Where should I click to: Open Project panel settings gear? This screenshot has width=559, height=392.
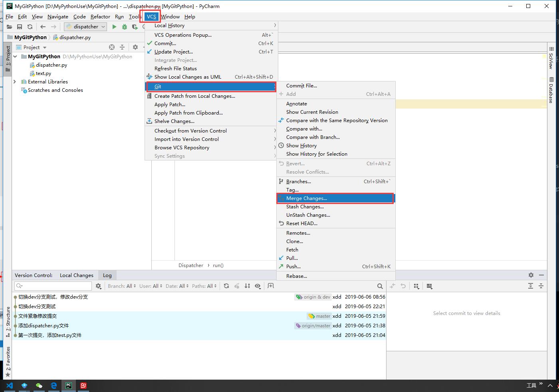click(x=135, y=47)
